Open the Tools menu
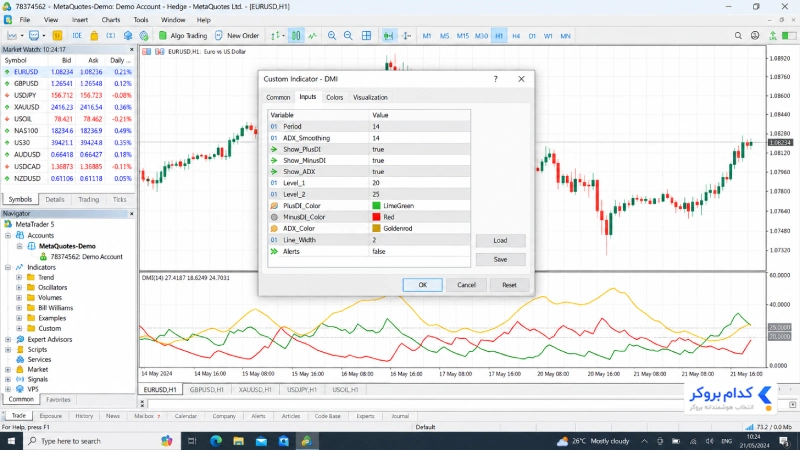This screenshot has width=800, height=450. (141, 20)
